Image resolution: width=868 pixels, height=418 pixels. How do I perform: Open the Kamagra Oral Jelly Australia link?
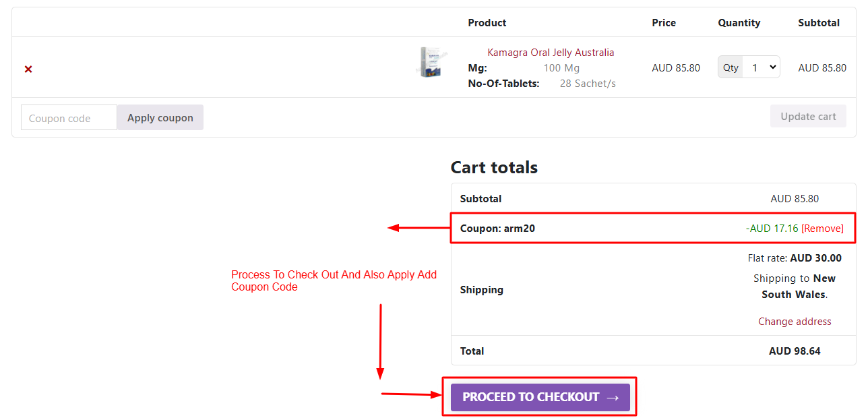[x=551, y=53]
